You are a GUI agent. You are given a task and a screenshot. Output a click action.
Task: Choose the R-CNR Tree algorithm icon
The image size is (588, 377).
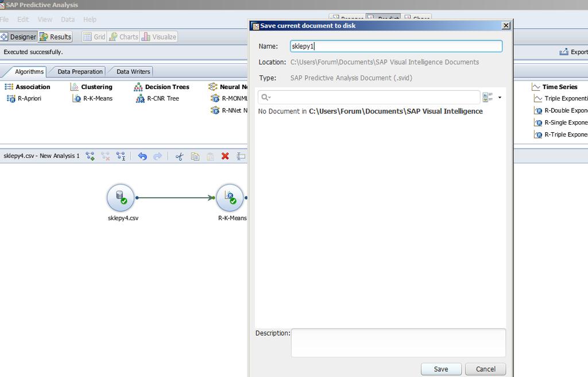pyautogui.click(x=140, y=99)
